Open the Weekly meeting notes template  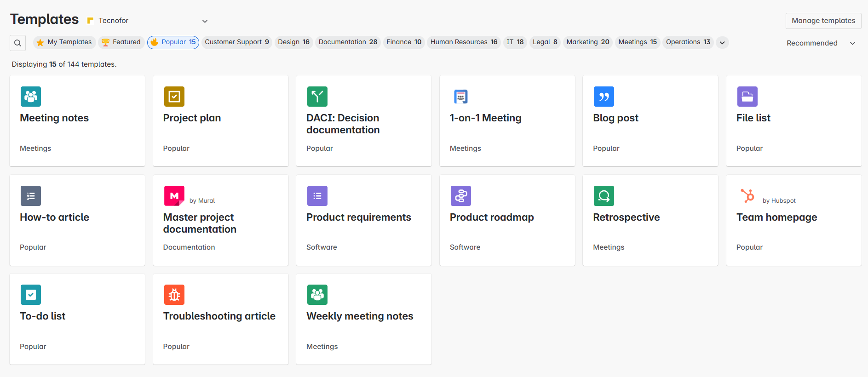coord(360,316)
